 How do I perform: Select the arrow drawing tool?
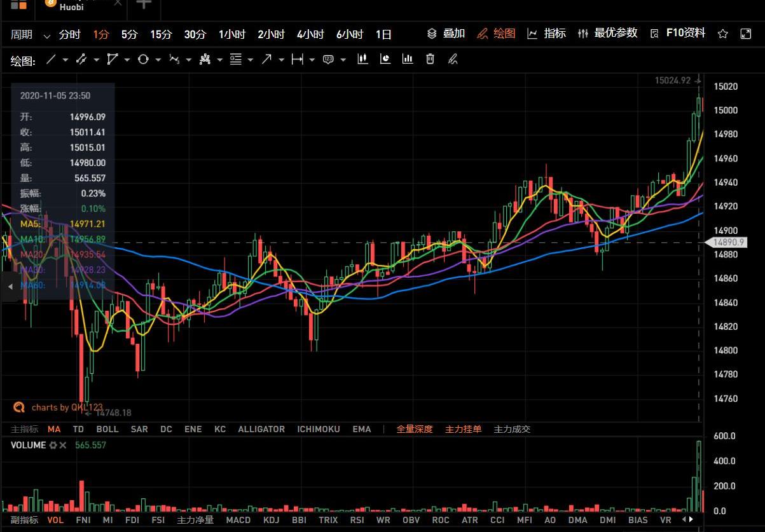coord(266,60)
